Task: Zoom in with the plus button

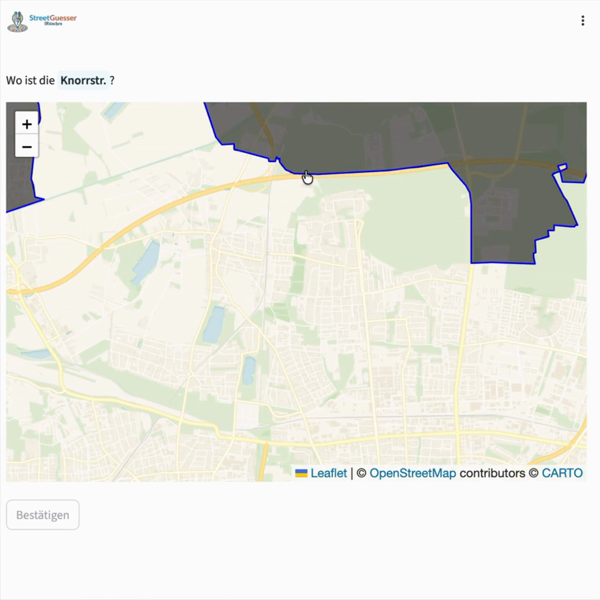Action: pos(26,124)
